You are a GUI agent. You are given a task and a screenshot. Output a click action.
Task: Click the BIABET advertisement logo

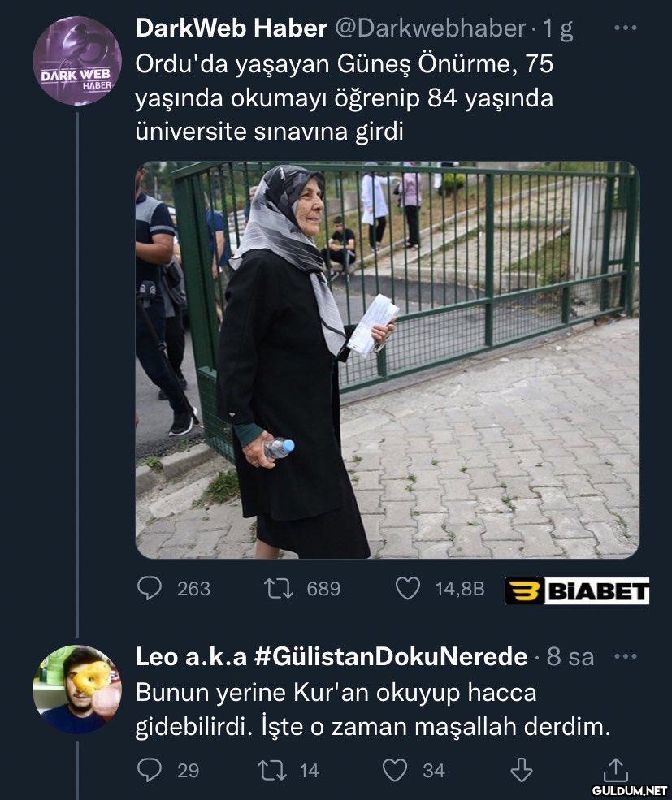tap(576, 590)
